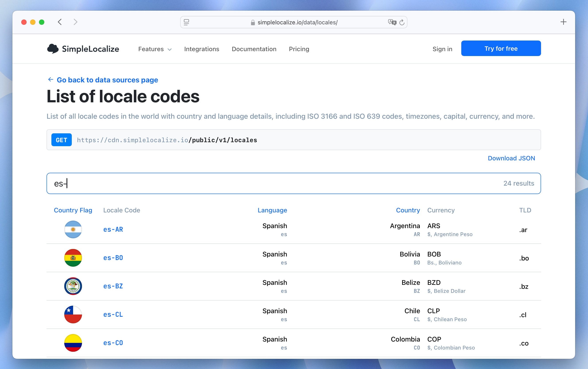The width and height of the screenshot is (588, 369).
Task: Click the .co TLD value
Action: [524, 343]
